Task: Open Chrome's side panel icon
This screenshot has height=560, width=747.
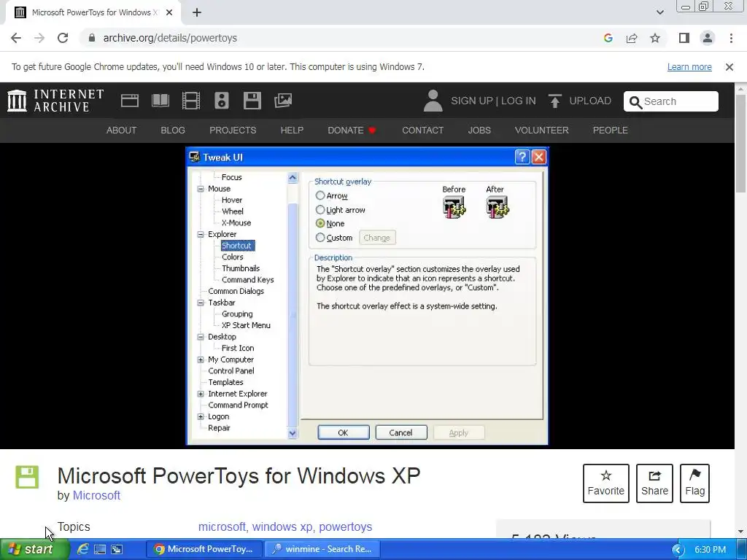Action: [684, 38]
